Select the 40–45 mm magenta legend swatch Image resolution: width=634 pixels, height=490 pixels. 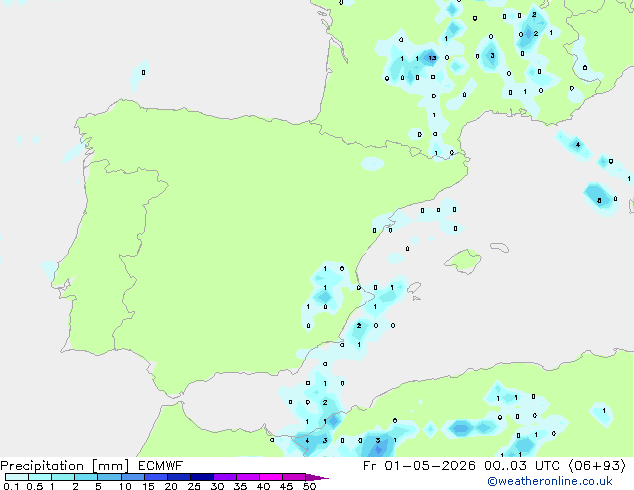(x=271, y=477)
